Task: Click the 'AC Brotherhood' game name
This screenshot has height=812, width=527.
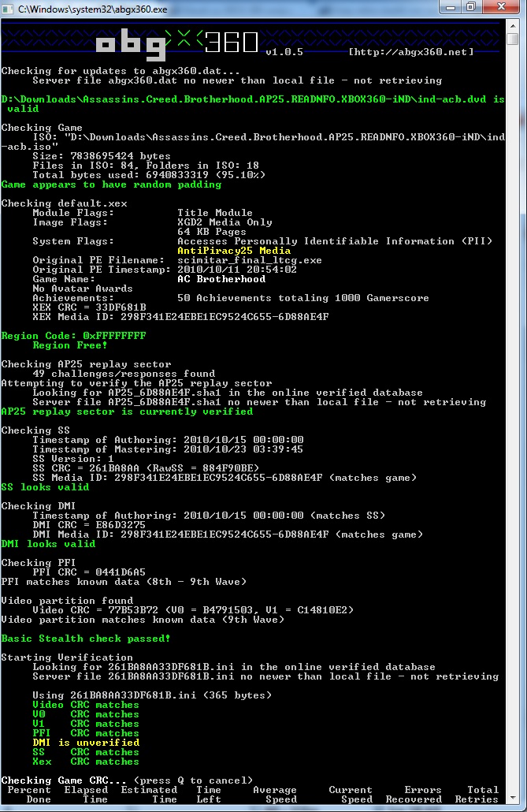Action: coord(221,279)
